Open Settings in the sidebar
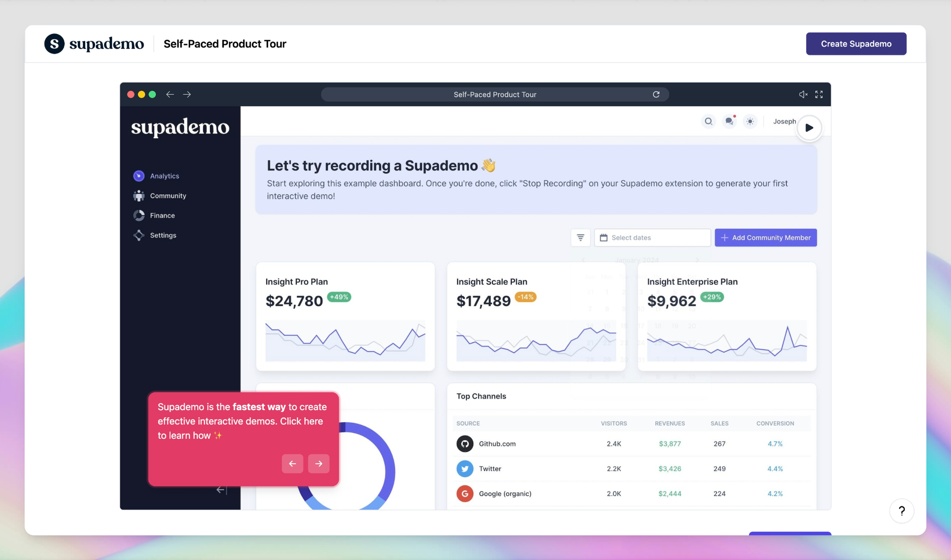 (x=163, y=235)
